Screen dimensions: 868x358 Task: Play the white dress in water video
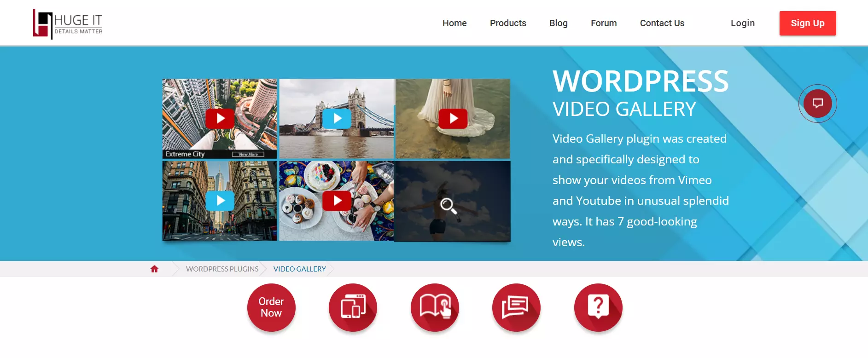click(x=453, y=119)
